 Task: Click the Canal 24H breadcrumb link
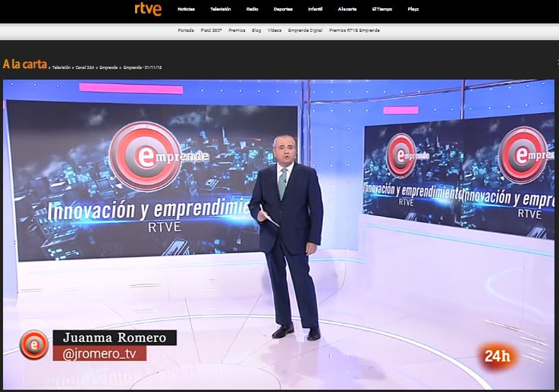(x=85, y=67)
